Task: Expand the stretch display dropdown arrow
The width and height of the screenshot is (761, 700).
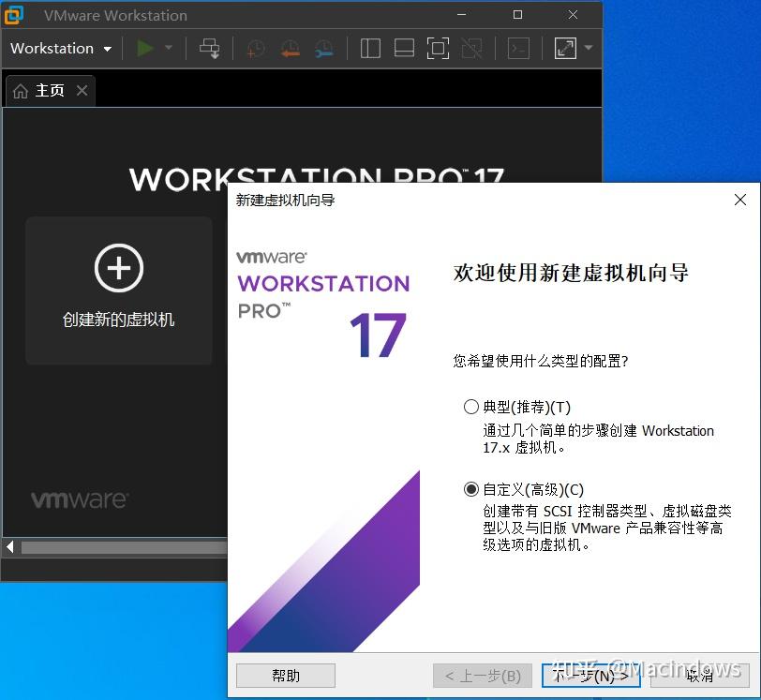Action: coord(589,48)
